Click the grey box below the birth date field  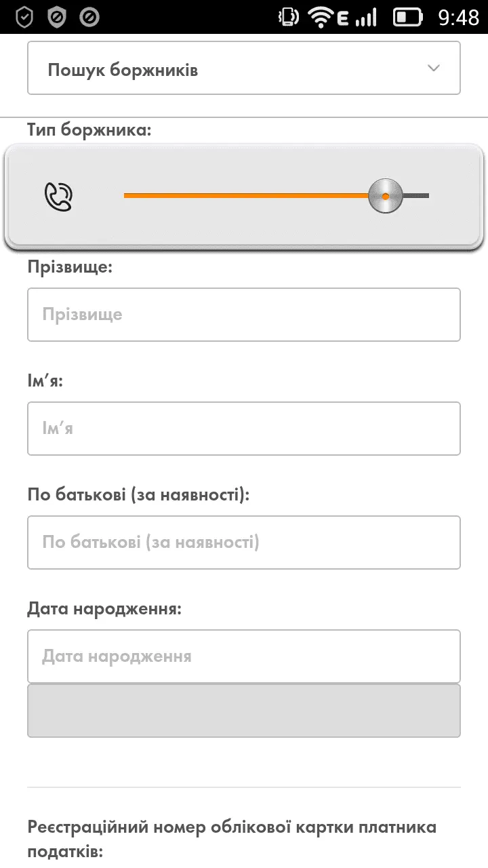pos(244,710)
